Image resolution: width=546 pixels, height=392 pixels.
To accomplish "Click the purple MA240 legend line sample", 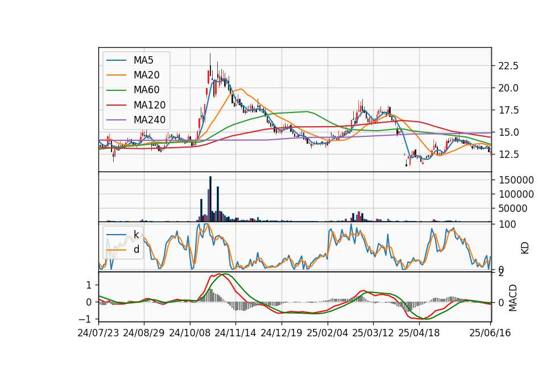I will pos(116,120).
